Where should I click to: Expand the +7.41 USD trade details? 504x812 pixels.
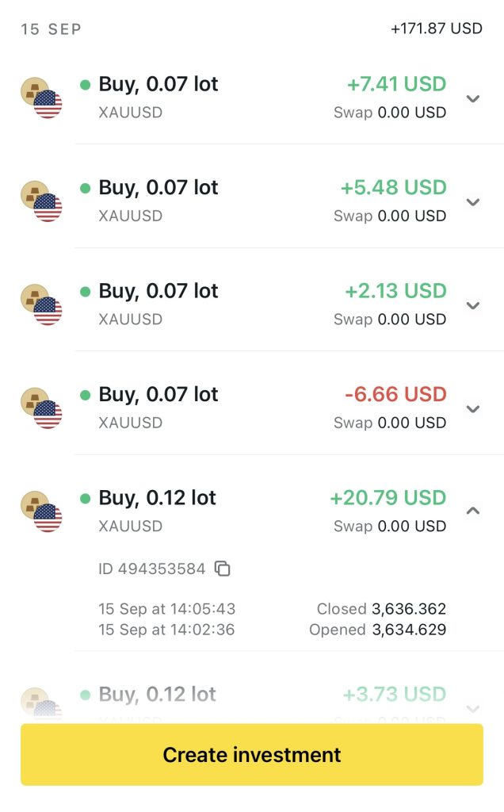tap(473, 98)
